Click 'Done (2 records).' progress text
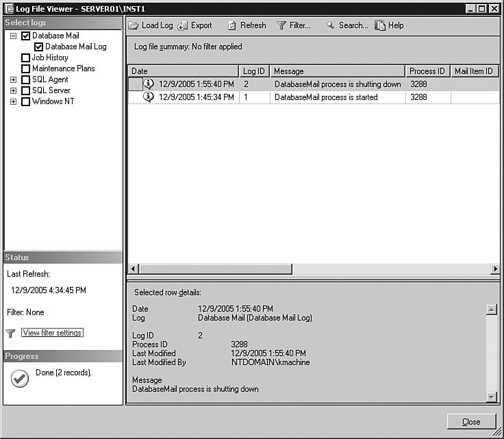The height and width of the screenshot is (439, 504). [64, 373]
